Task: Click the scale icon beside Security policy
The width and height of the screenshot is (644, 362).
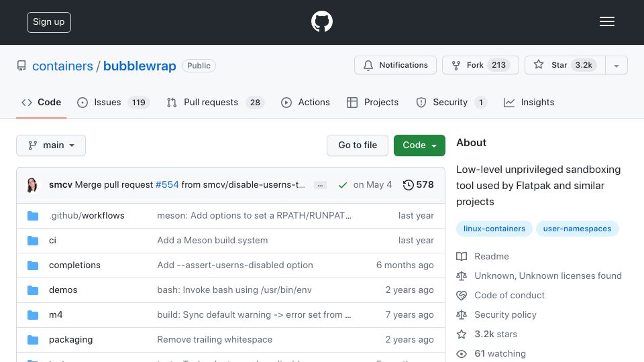Action: [x=462, y=315]
